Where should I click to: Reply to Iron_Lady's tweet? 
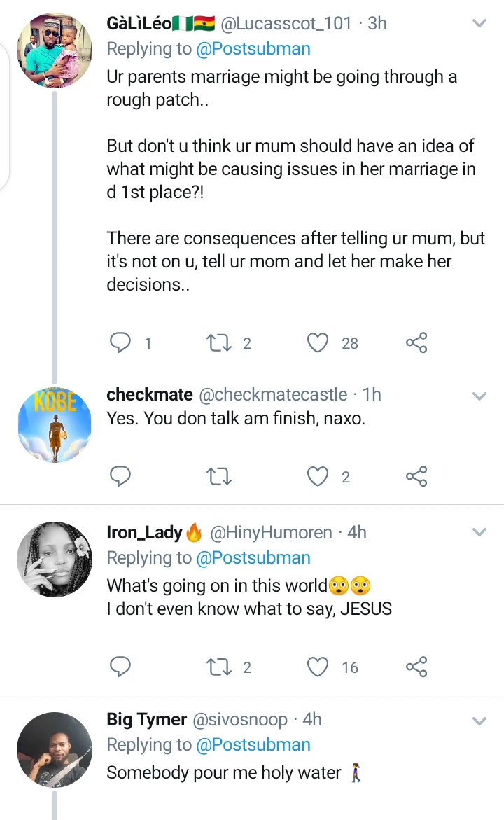point(121,667)
